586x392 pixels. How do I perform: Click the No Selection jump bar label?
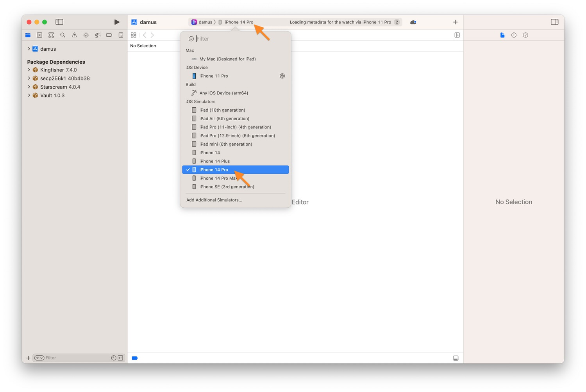pyautogui.click(x=143, y=46)
